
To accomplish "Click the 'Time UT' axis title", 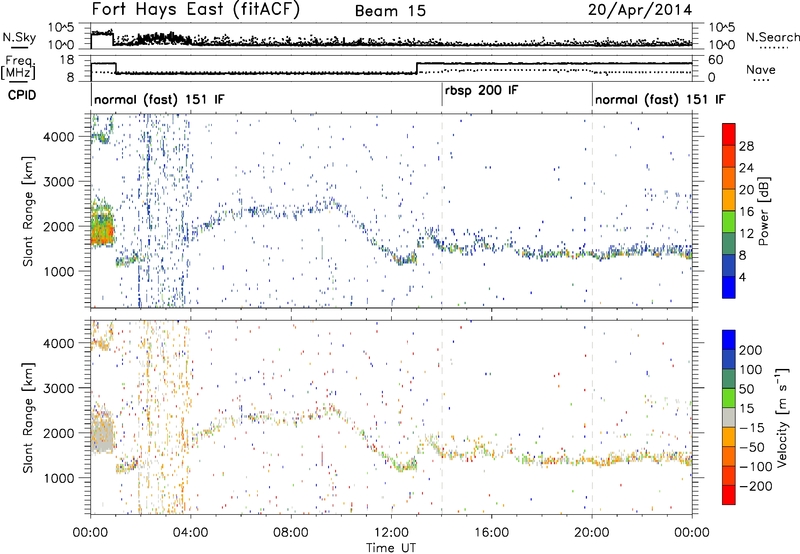I will tap(391, 547).
